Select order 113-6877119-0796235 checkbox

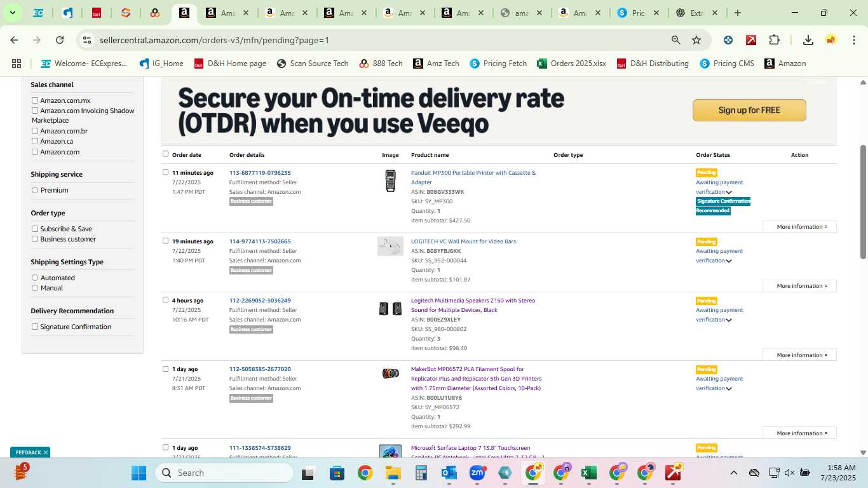pos(166,172)
